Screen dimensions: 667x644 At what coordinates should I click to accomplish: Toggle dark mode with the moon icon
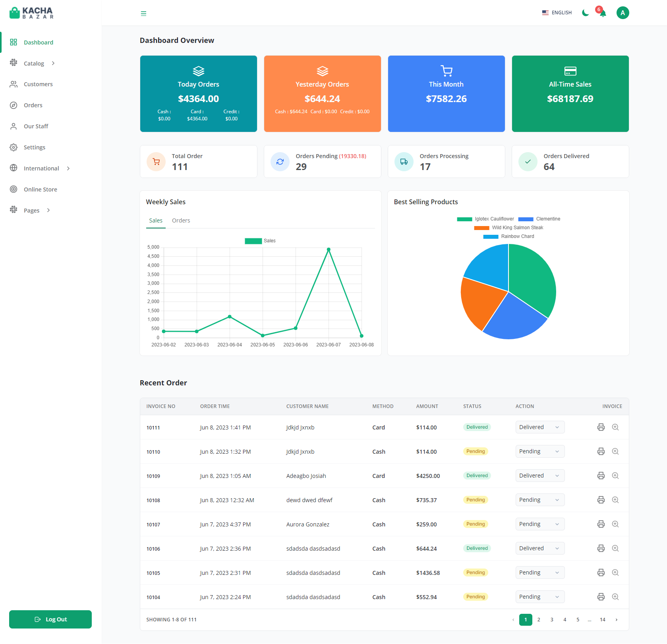pyautogui.click(x=585, y=13)
